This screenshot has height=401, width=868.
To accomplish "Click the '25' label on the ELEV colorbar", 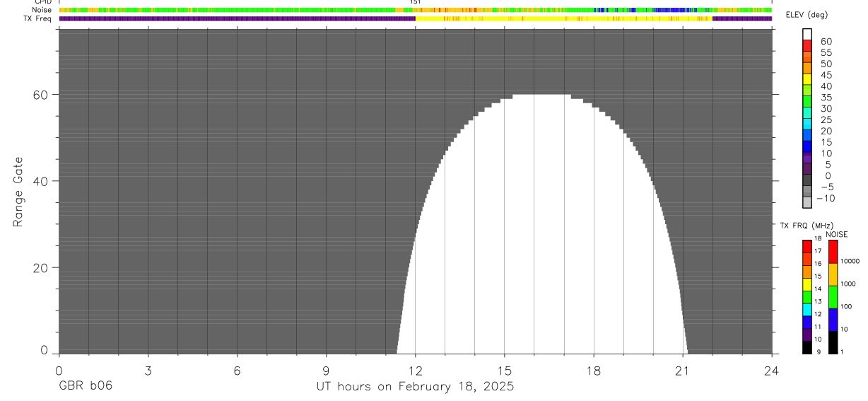I will [826, 120].
